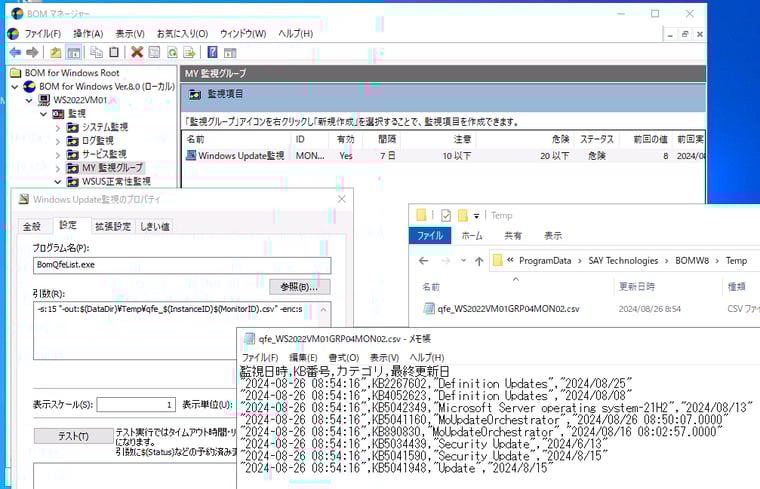Screen dimensions: 760x489
Task: Collapse the WS2022VM01 tree node
Action: (x=28, y=101)
